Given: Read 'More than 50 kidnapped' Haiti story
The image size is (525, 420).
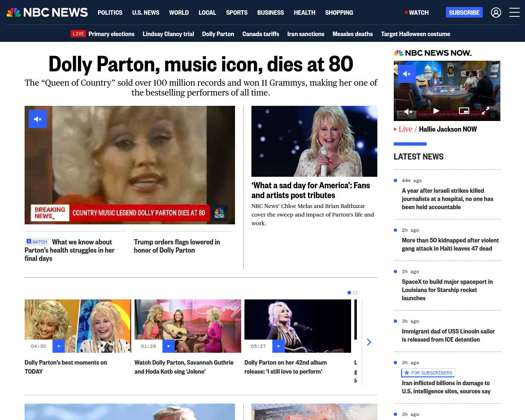Looking at the screenshot, I should point(450,244).
